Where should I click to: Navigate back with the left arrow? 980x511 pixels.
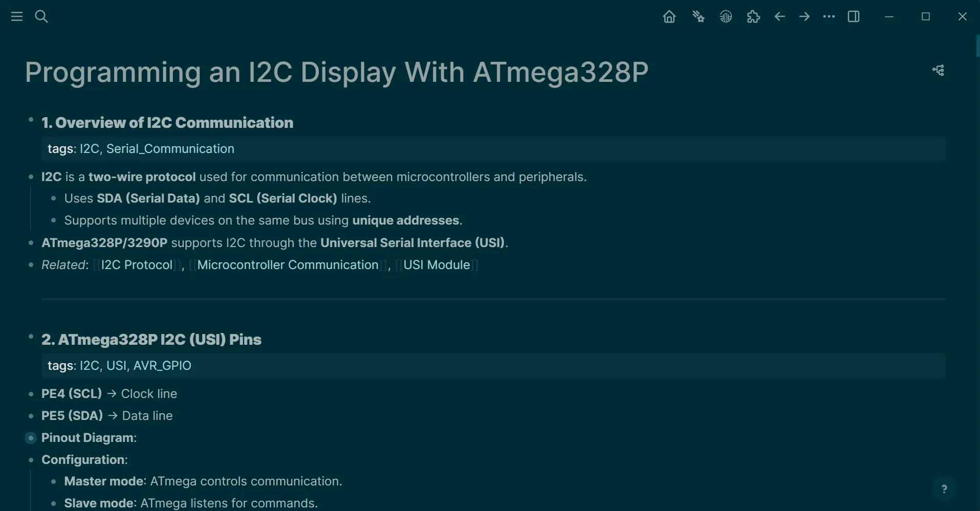coord(779,17)
